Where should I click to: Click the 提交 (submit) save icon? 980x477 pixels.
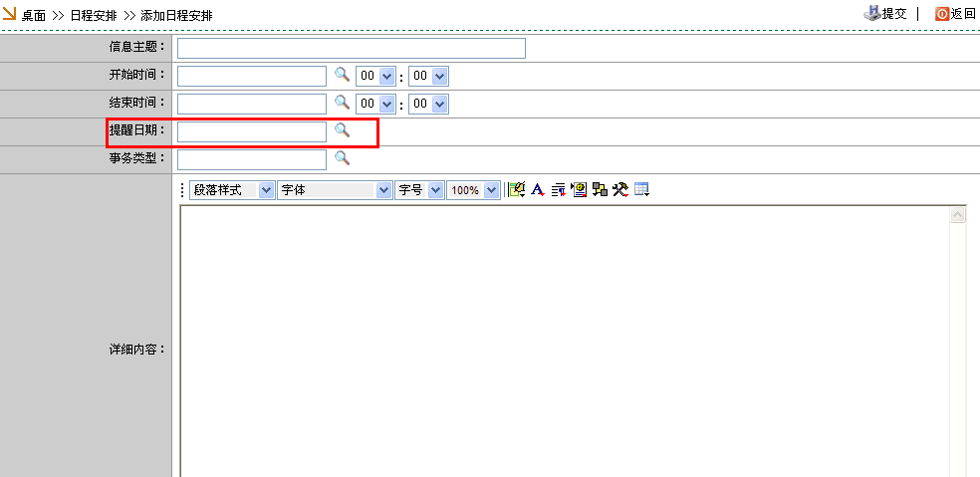[871, 13]
